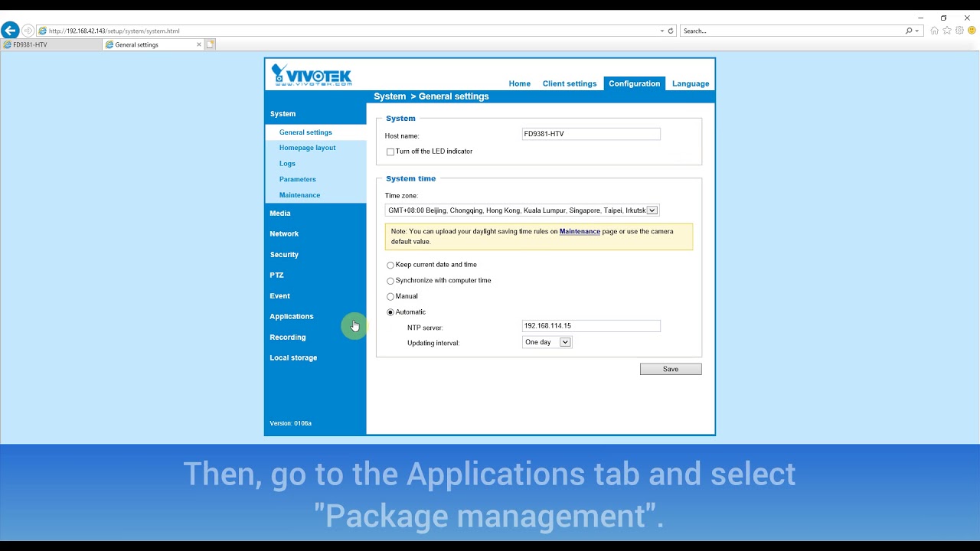Screen dimensions: 980x551
Task: Select the Manual time option
Action: tap(390, 297)
